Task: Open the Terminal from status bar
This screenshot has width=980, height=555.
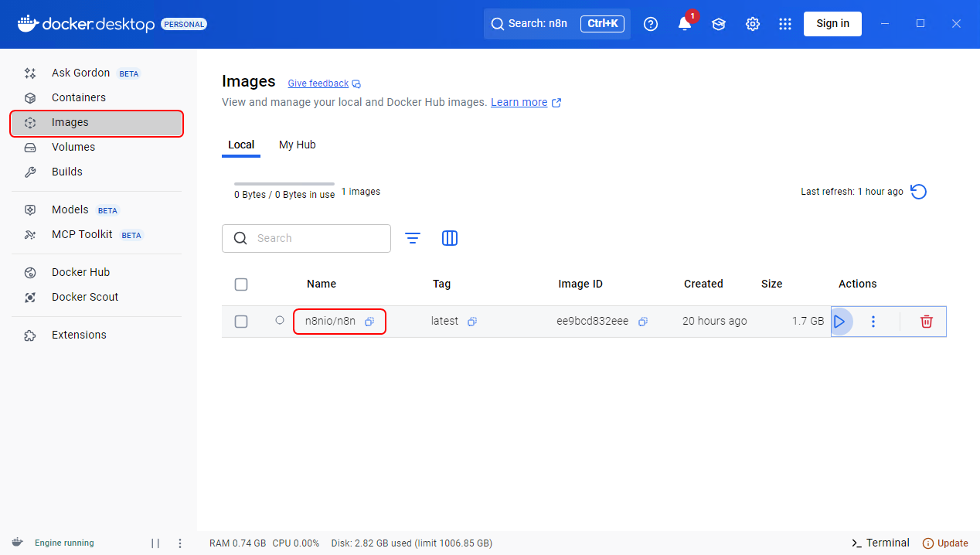Action: 880,543
